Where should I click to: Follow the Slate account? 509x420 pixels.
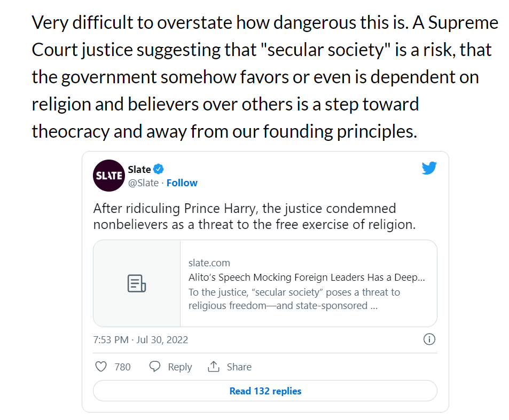point(182,183)
